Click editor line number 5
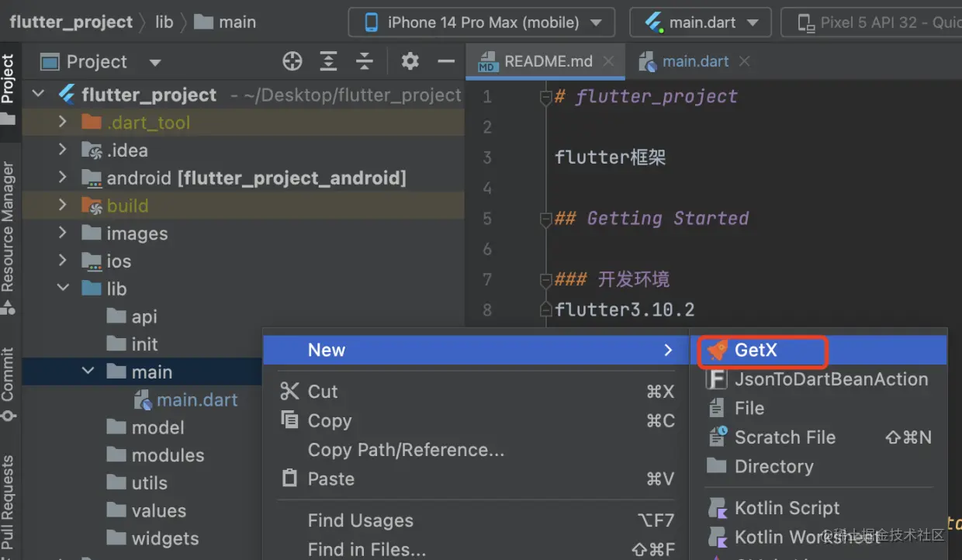The width and height of the screenshot is (962, 560). 487,219
